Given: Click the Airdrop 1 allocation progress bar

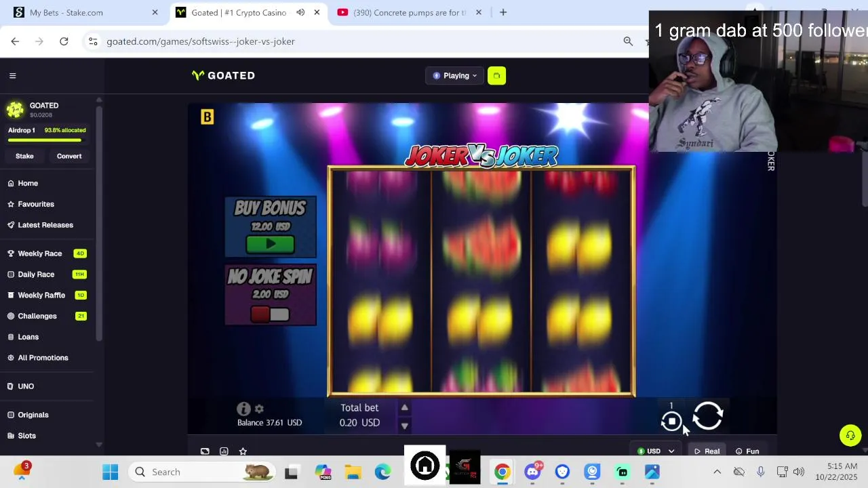Looking at the screenshot, I should (45, 140).
